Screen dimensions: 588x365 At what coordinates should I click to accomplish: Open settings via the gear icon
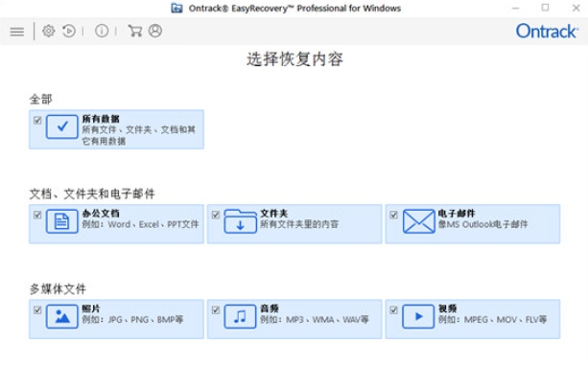pos(48,31)
